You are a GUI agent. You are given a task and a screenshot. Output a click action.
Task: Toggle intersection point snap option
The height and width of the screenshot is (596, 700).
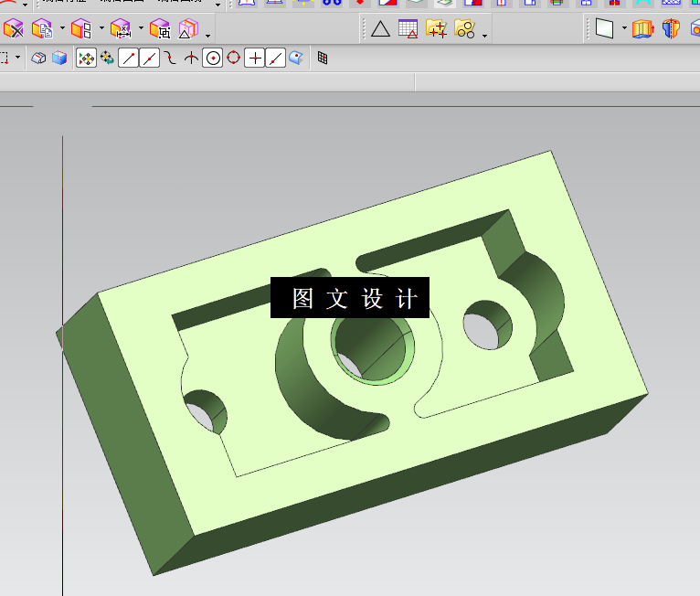191,58
